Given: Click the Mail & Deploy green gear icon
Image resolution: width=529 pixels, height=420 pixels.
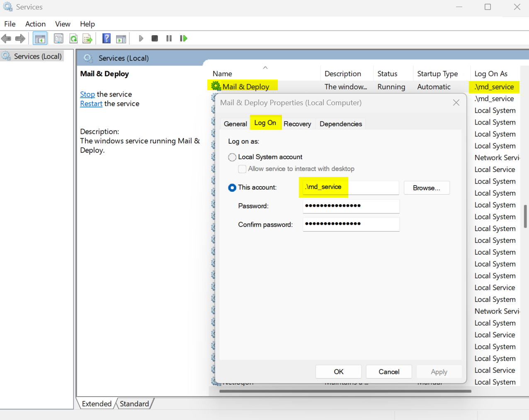Looking at the screenshot, I should [x=216, y=86].
